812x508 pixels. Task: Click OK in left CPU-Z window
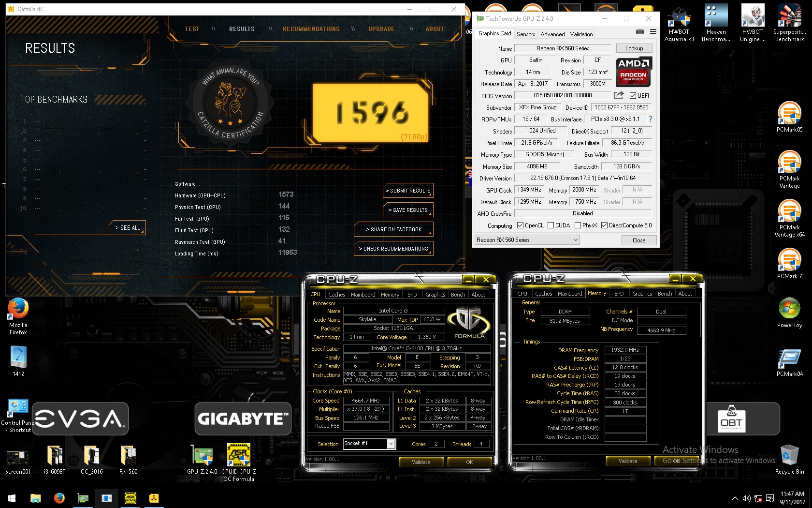(x=469, y=462)
